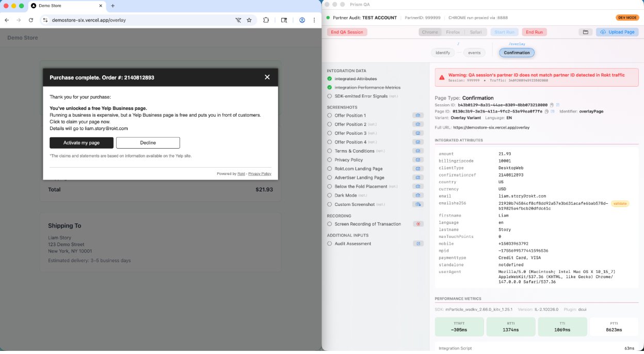
Task: Click the DEV MODE badge
Action: pos(627,18)
